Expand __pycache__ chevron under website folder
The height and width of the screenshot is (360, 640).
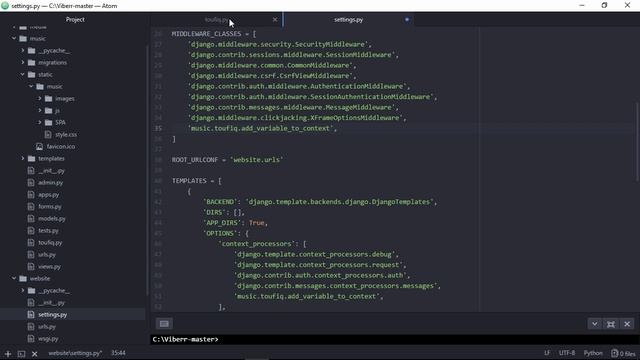[23, 291]
